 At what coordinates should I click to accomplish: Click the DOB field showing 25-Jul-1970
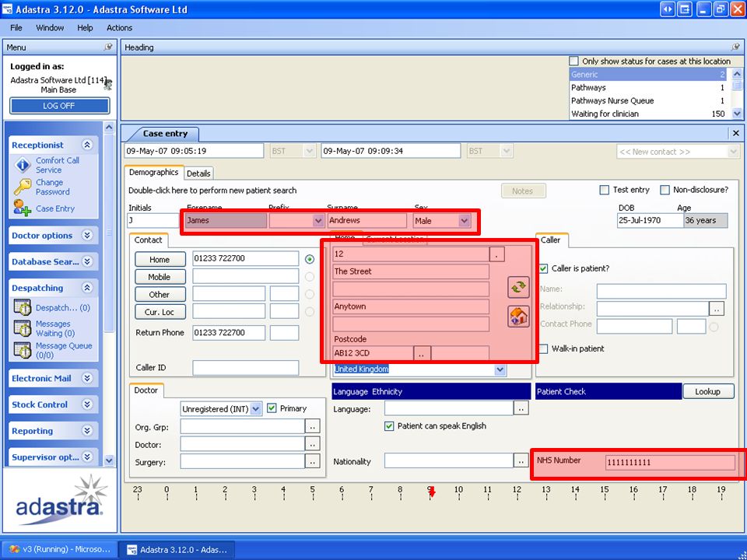(651, 220)
